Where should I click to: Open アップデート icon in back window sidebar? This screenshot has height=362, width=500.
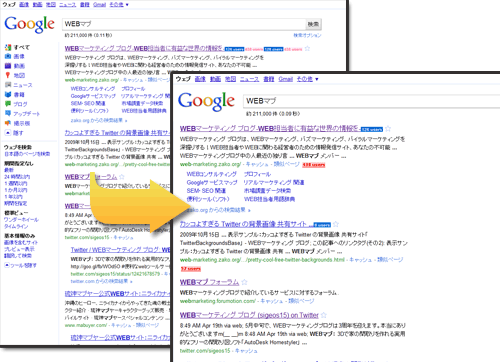pyautogui.click(x=8, y=113)
